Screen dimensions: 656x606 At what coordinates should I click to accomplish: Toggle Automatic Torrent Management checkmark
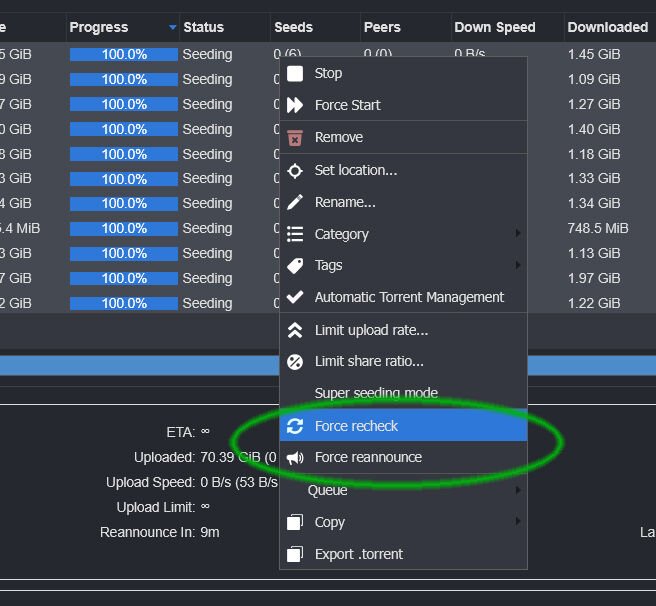click(295, 297)
